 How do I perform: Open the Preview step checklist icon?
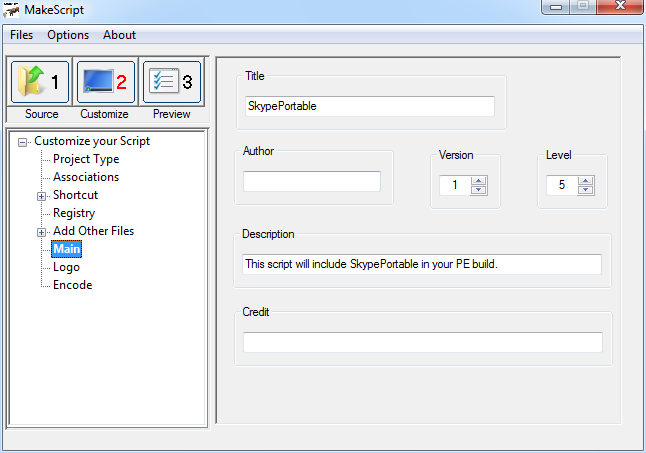(x=172, y=82)
